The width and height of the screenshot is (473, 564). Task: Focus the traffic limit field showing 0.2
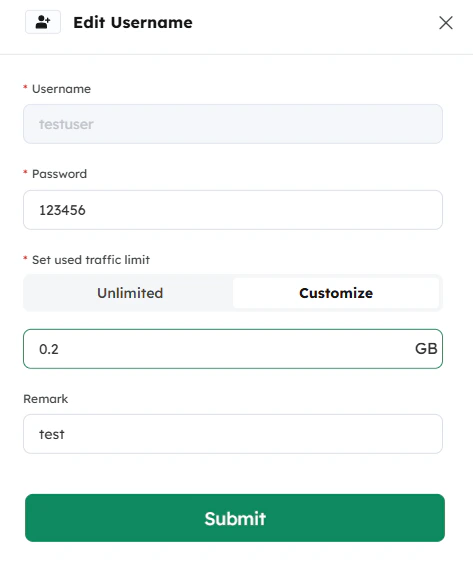click(x=233, y=349)
